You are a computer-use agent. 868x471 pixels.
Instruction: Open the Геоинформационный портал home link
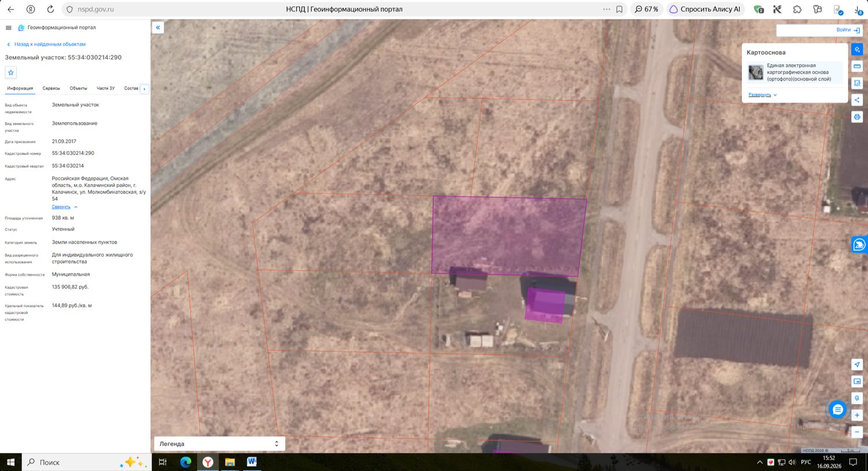pyautogui.click(x=57, y=28)
